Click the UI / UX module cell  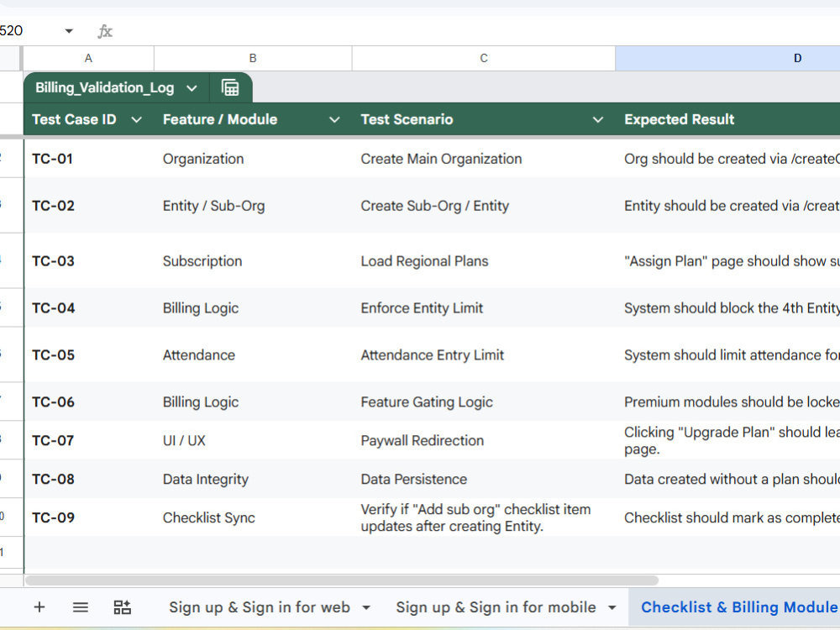tap(253, 440)
